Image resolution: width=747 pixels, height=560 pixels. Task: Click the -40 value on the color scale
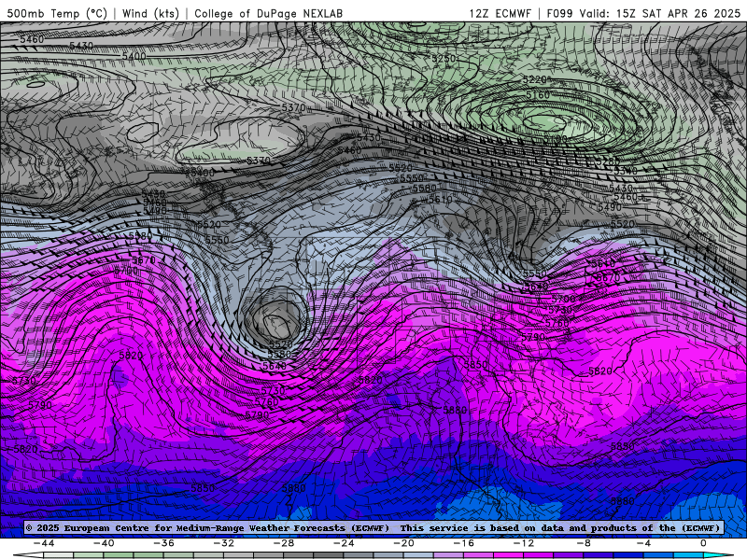104,543
